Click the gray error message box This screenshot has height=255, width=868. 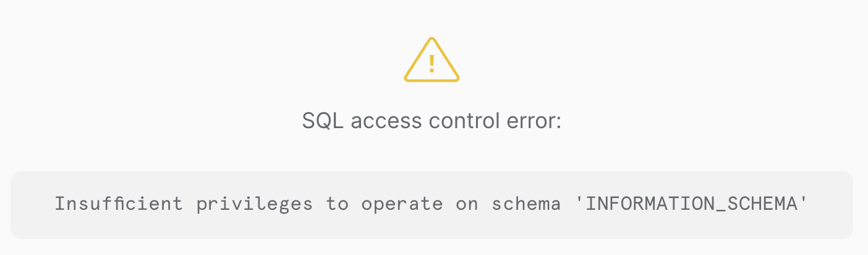coord(432,205)
